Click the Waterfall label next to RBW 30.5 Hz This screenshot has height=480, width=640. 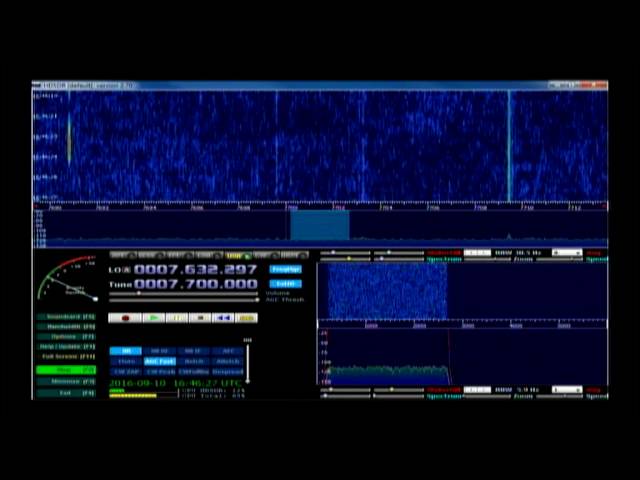pos(444,253)
